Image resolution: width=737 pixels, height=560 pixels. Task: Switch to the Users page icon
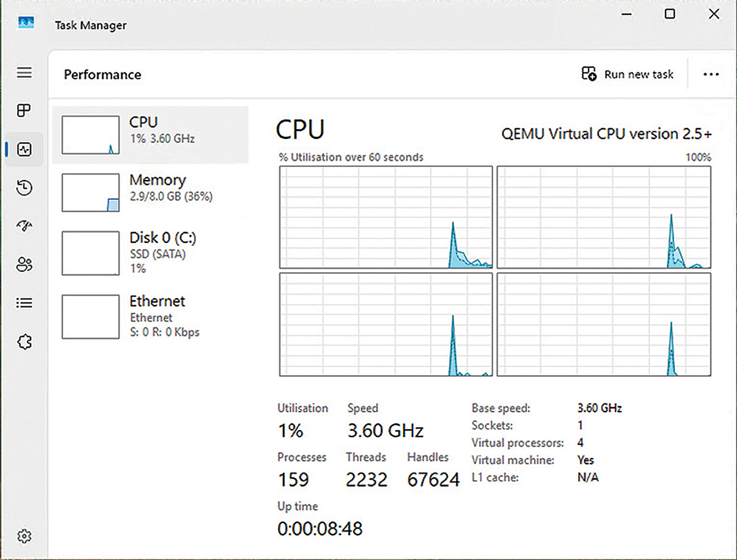click(x=24, y=265)
